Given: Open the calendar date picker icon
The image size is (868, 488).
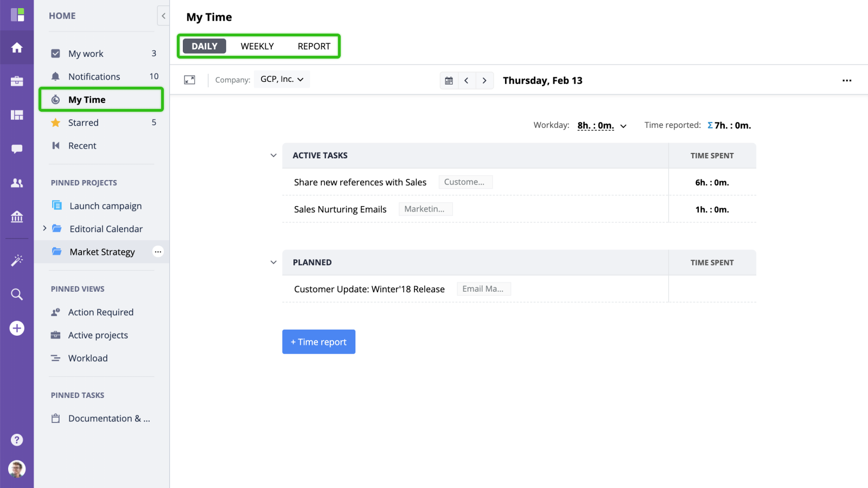Looking at the screenshot, I should pos(449,80).
